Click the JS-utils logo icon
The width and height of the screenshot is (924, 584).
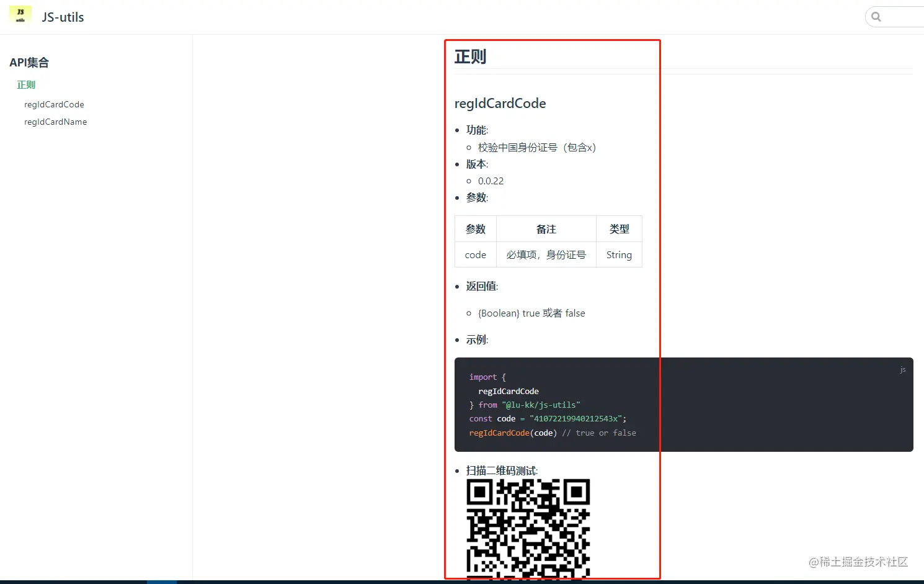[x=20, y=16]
